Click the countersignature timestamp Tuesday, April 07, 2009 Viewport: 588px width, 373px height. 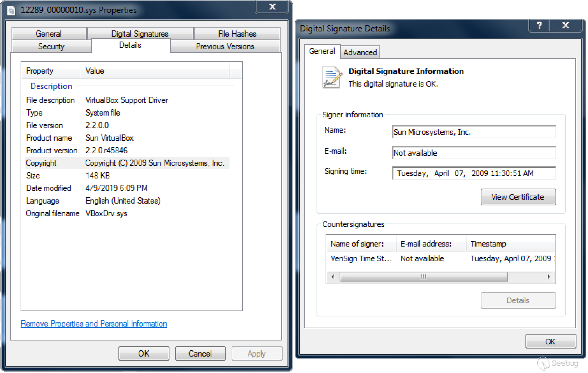(x=511, y=259)
